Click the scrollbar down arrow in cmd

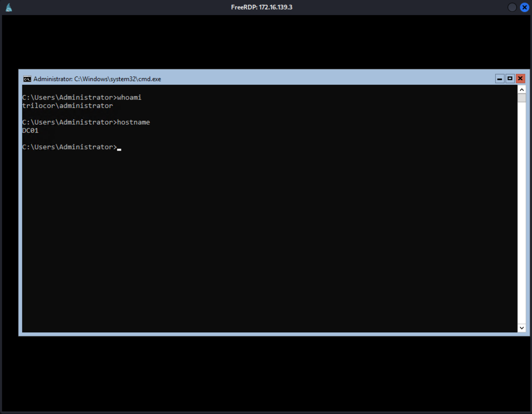coord(522,328)
